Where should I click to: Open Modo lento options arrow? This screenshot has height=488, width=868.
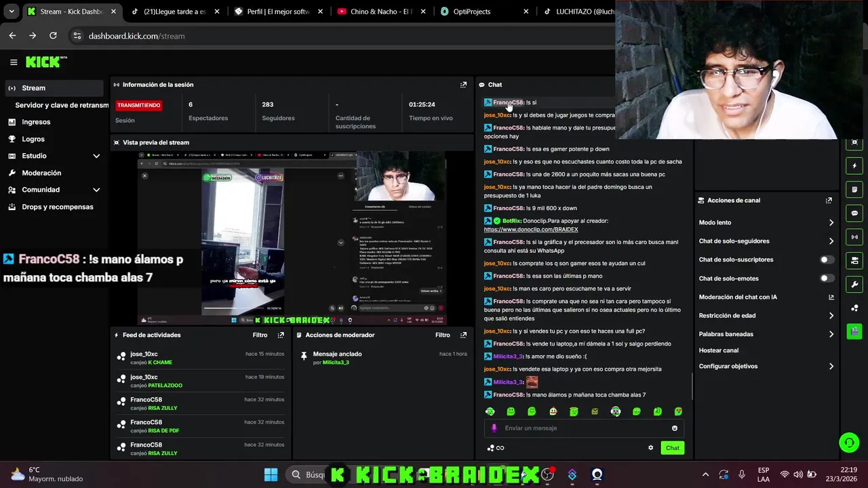pos(831,223)
